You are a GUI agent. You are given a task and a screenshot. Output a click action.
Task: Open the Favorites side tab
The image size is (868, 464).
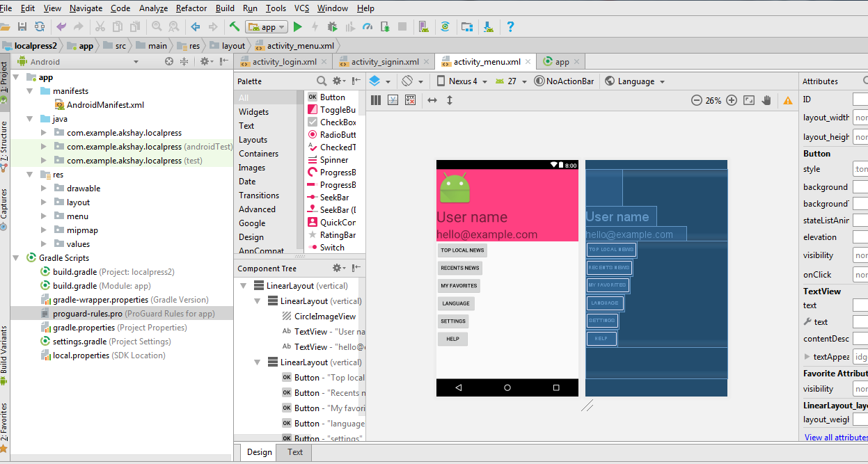tap(4, 426)
